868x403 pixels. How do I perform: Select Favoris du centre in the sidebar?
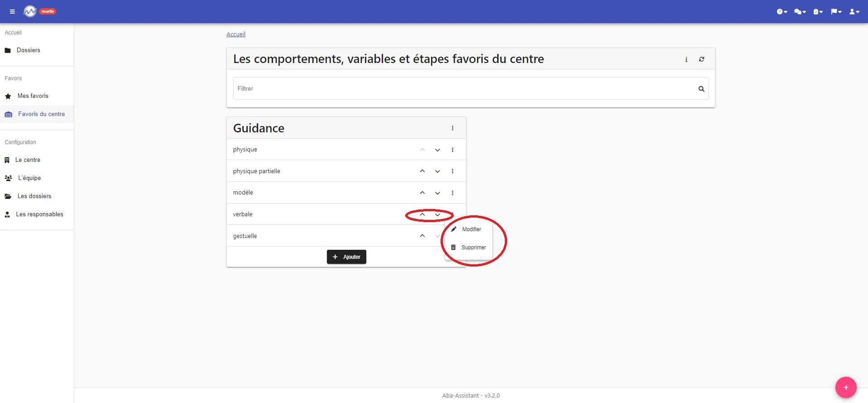37,114
